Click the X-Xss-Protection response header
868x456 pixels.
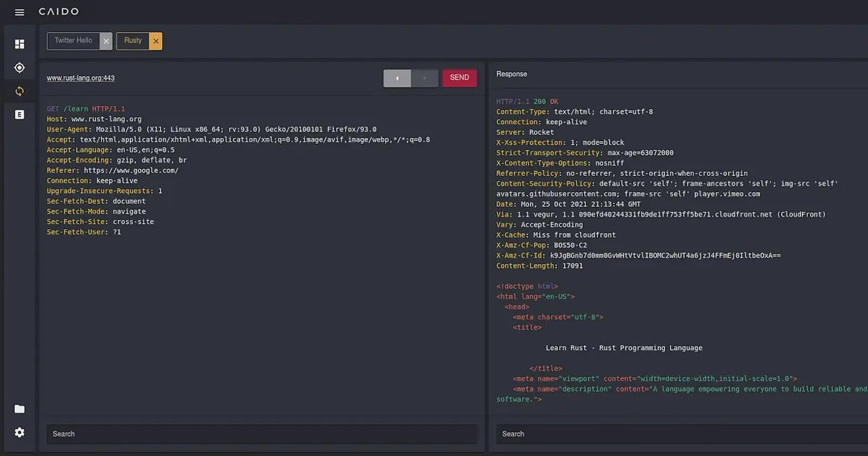560,143
